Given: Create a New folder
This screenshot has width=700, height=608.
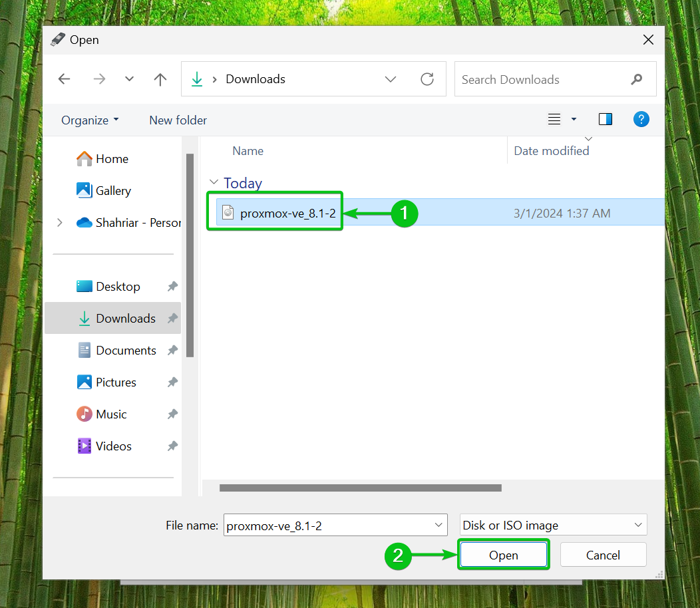Looking at the screenshot, I should [x=178, y=120].
